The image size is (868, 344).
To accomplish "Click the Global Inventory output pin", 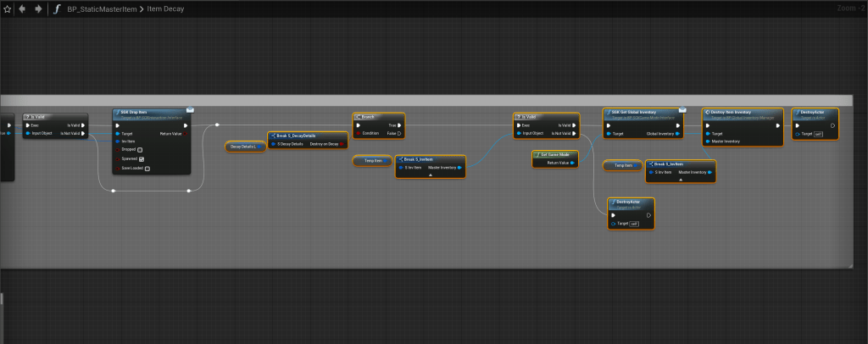I will pos(677,133).
